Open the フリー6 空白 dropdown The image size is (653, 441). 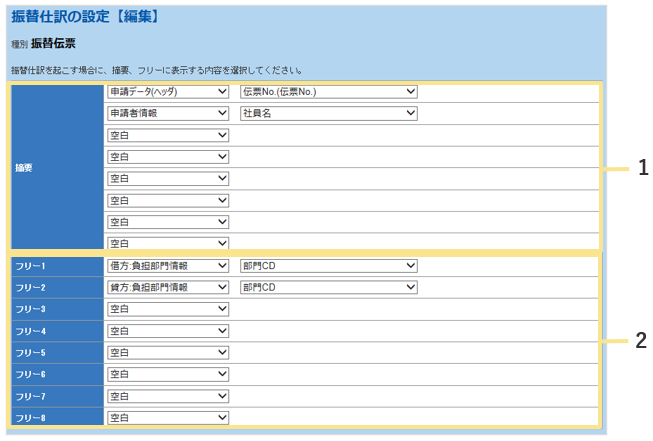click(x=168, y=374)
